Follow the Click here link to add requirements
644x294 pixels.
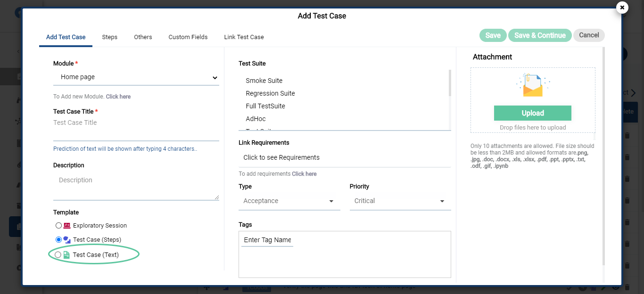304,174
